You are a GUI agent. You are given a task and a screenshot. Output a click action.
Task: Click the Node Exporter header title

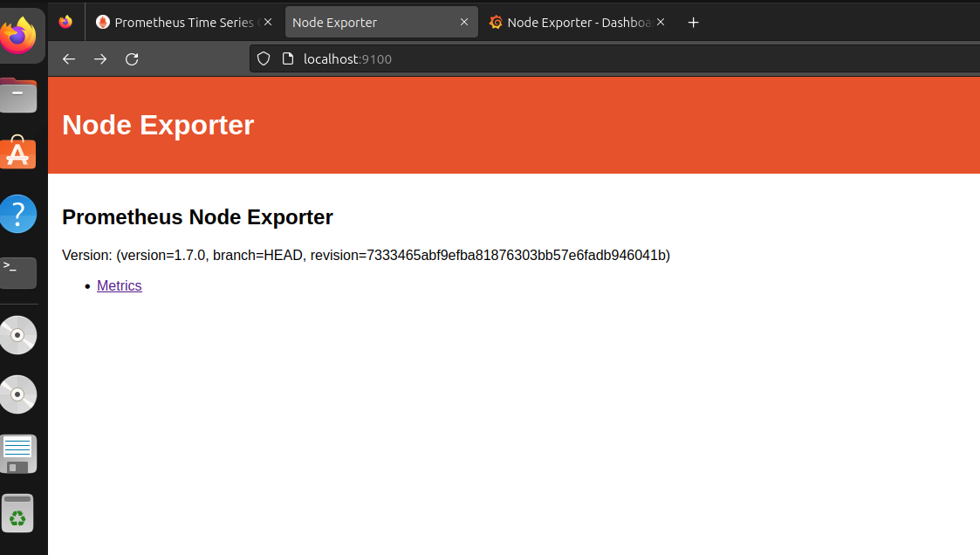[x=158, y=125]
